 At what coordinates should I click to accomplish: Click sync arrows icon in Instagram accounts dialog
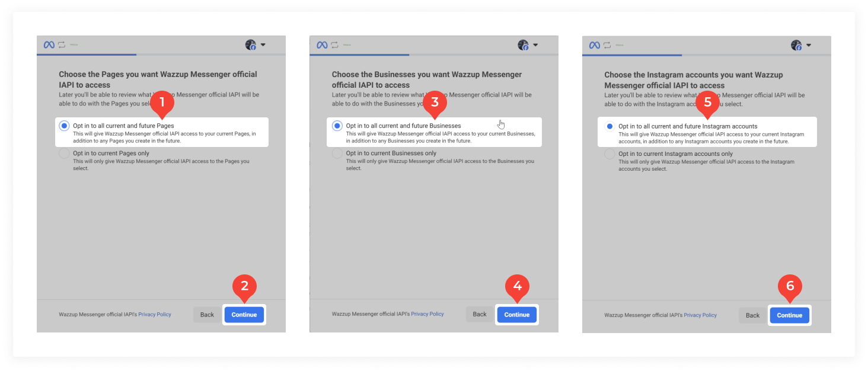[608, 45]
